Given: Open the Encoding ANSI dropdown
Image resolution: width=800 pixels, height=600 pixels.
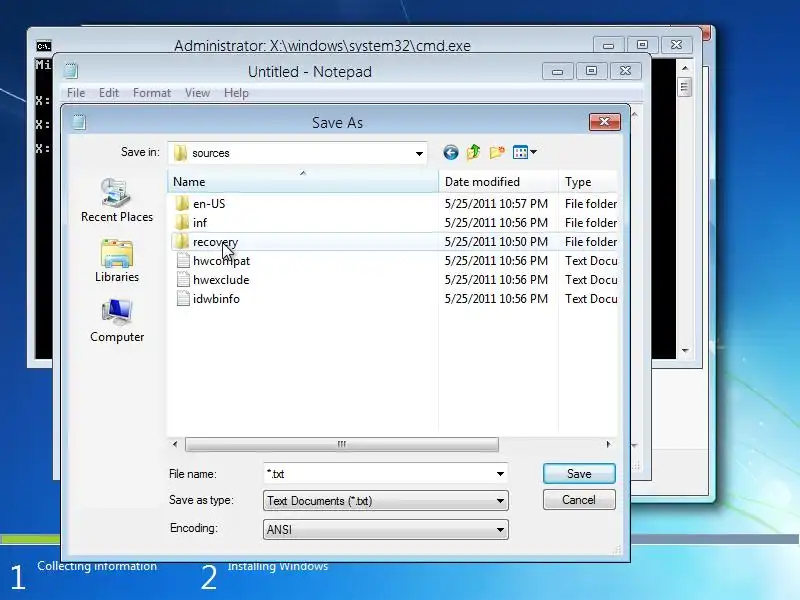Looking at the screenshot, I should coord(386,530).
